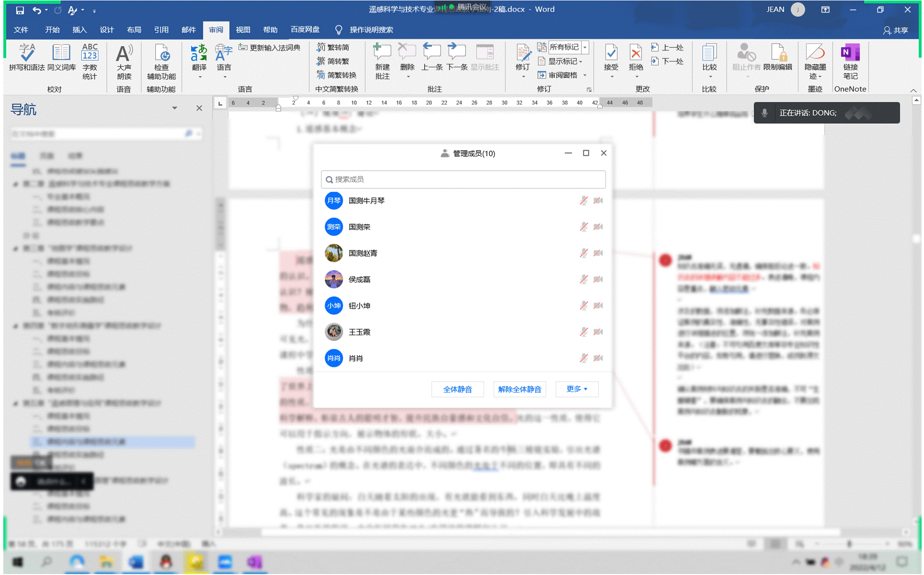
Task: Toggle the microphone icon for 肖肖
Action: 583,358
